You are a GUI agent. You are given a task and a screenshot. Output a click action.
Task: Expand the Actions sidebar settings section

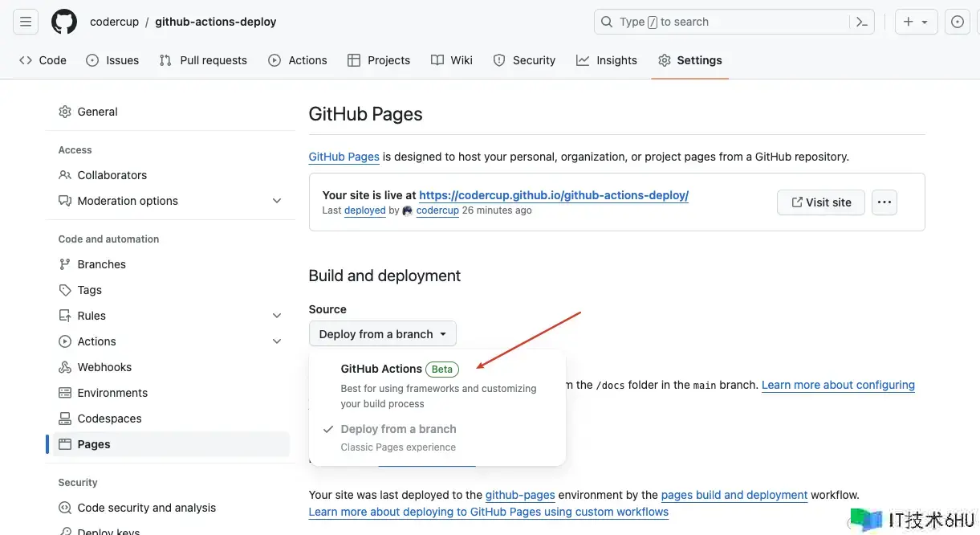(277, 341)
